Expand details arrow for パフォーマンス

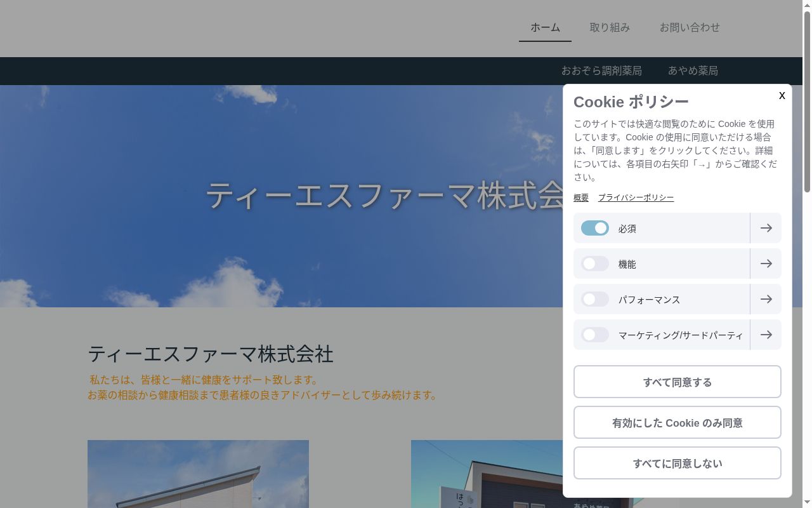coord(766,299)
